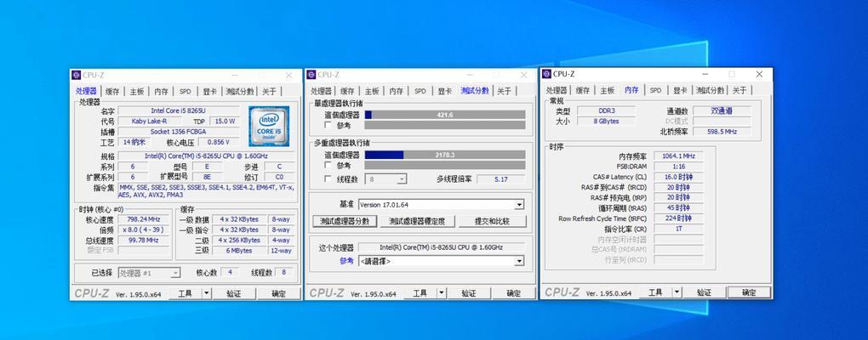Open the 缓存 tab in benchmark window
Viewport: 868px width, 340px height.
pos(347,91)
